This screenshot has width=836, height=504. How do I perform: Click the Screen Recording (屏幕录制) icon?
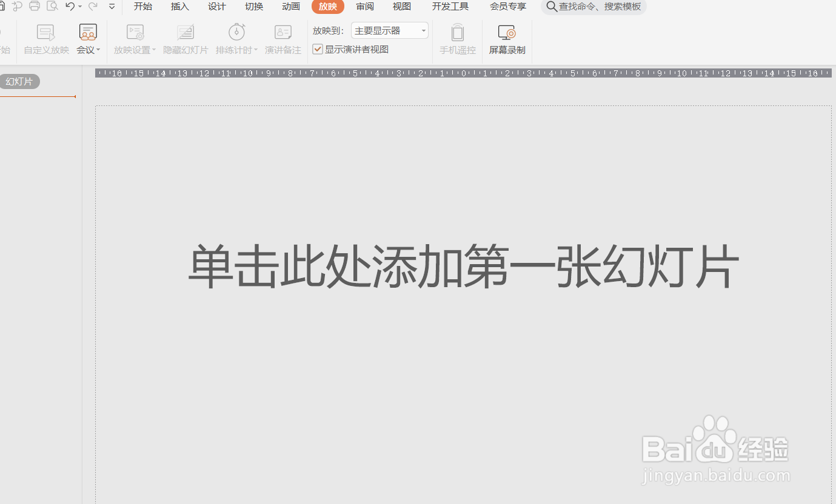point(507,33)
